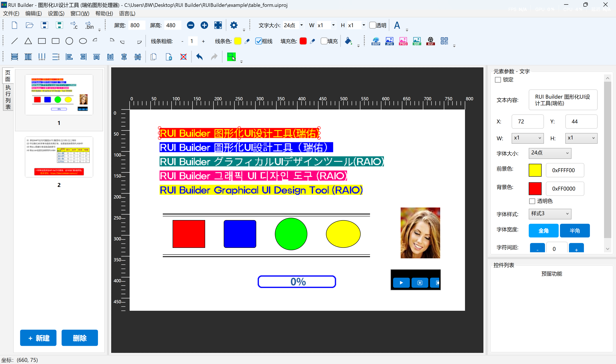Viewport: 616px width, 364px height.
Task: Check the 透明色 option
Action: click(532, 201)
